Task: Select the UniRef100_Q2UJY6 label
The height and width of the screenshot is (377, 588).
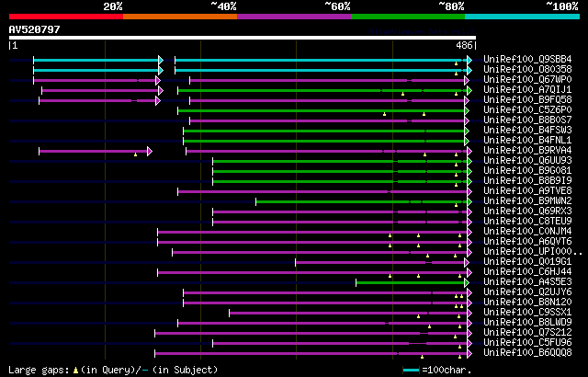Action: (x=527, y=292)
